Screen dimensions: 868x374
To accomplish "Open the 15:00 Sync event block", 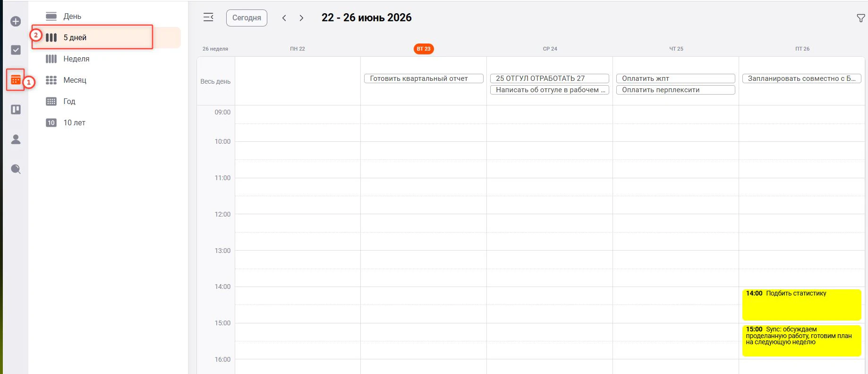I will [x=802, y=341].
